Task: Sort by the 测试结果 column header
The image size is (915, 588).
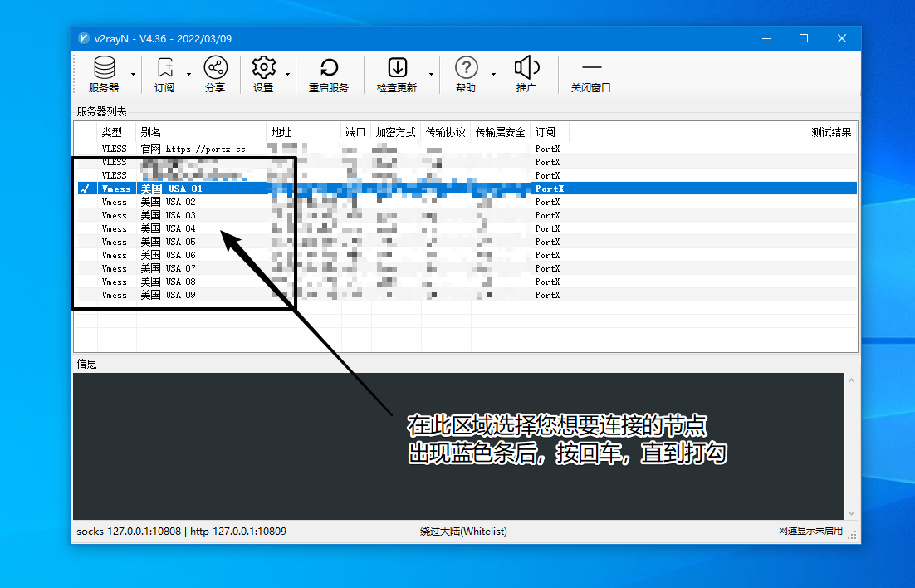Action: click(830, 132)
